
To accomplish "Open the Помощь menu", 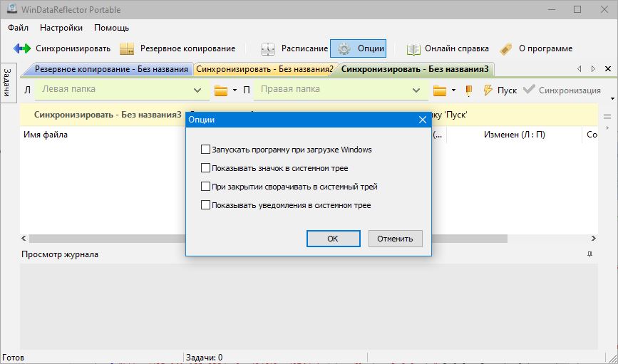I will coord(111,28).
